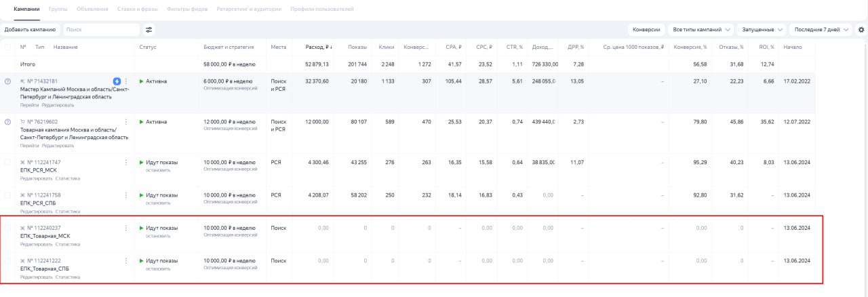Switch to the 'Группы' tab

coord(58,9)
